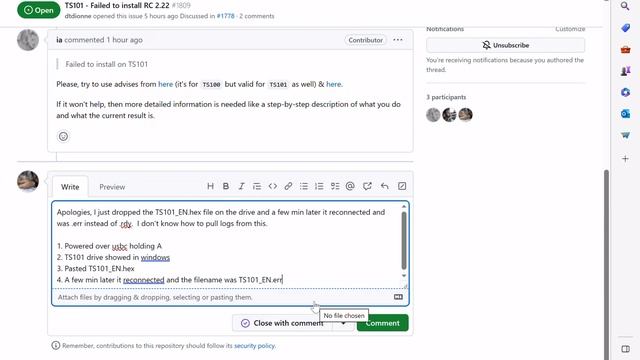
Task: Click the '1 hour ago' timestamp
Action: point(124,40)
